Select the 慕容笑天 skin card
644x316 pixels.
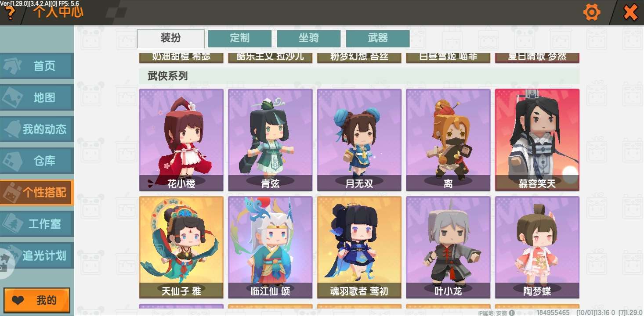coord(537,140)
